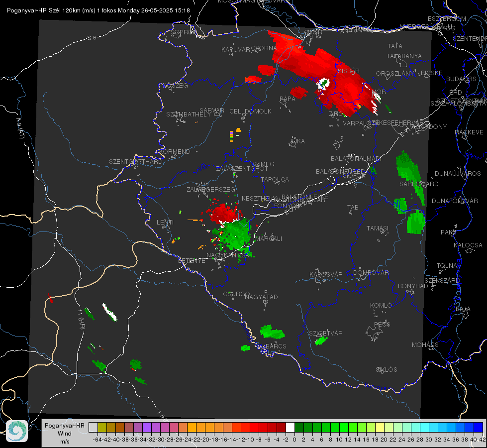Select the deep blue swatch ending the legend
The width and height of the screenshot is (487, 448).
(x=479, y=427)
